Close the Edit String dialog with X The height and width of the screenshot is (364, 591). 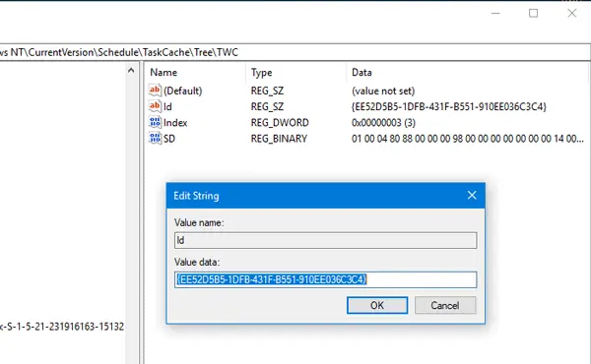click(x=472, y=196)
